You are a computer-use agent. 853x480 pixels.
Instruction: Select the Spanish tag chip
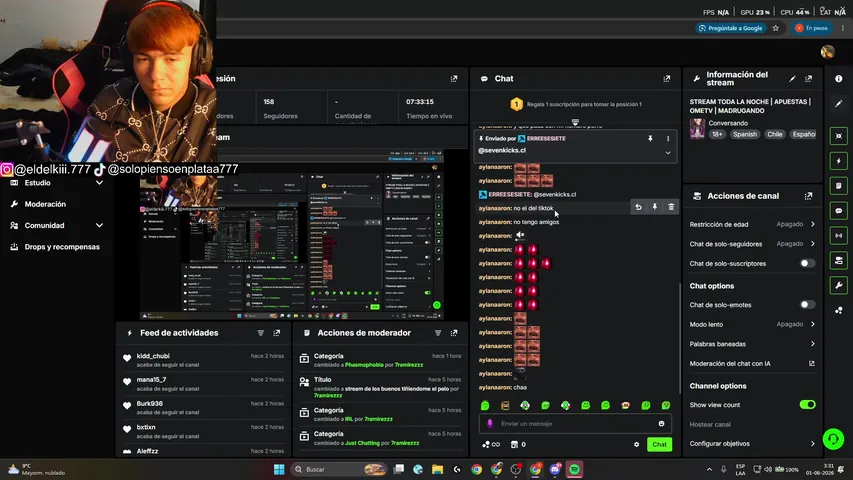744,134
